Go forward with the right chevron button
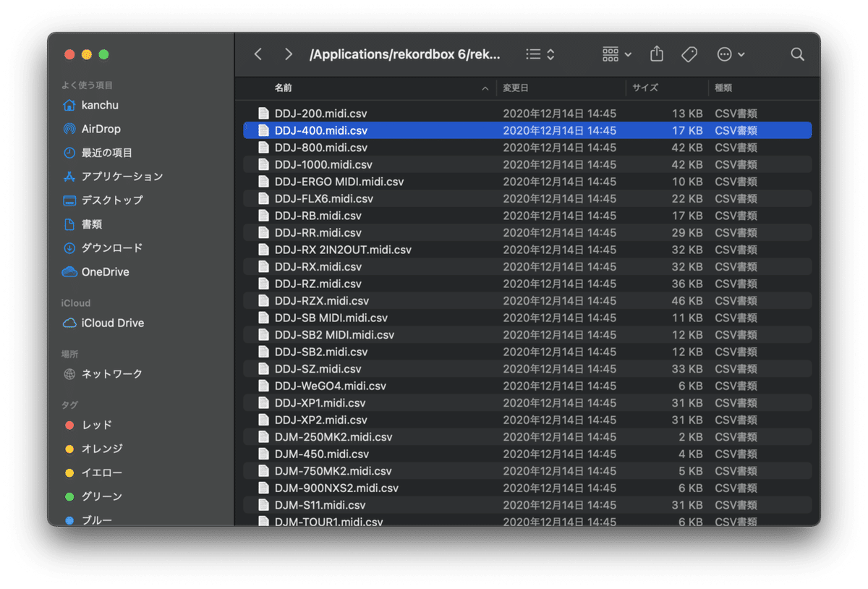Viewport: 868px width, 589px height. (289, 54)
